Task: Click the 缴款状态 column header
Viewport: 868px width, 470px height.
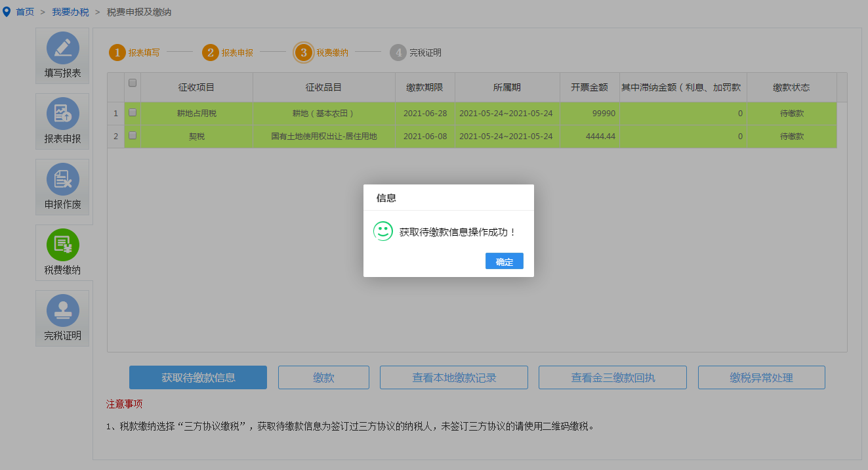Action: pyautogui.click(x=792, y=87)
